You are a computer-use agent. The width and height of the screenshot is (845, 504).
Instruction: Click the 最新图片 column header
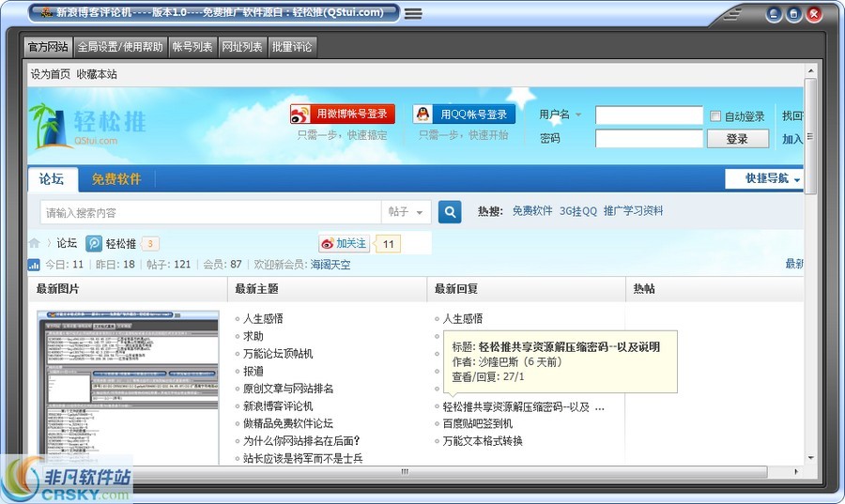click(57, 289)
